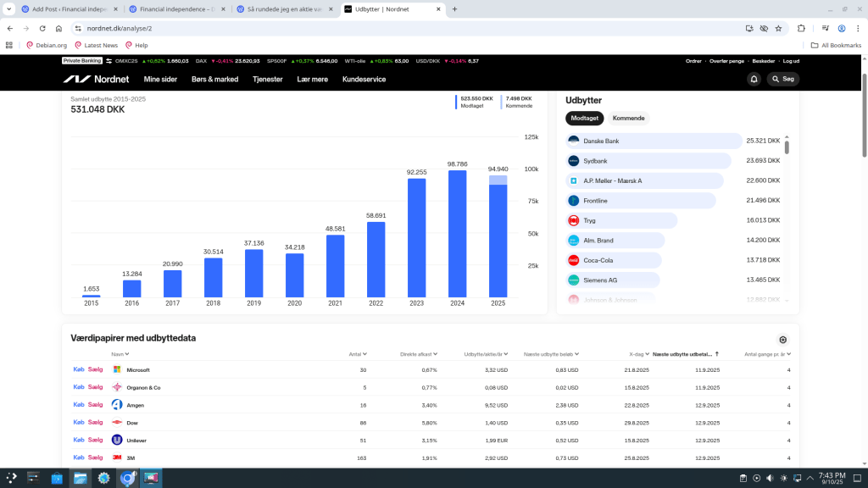Open Chrome from the taskbar

pyautogui.click(x=127, y=479)
